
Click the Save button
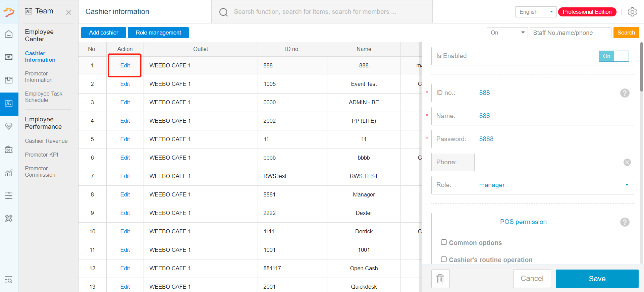coord(597,279)
